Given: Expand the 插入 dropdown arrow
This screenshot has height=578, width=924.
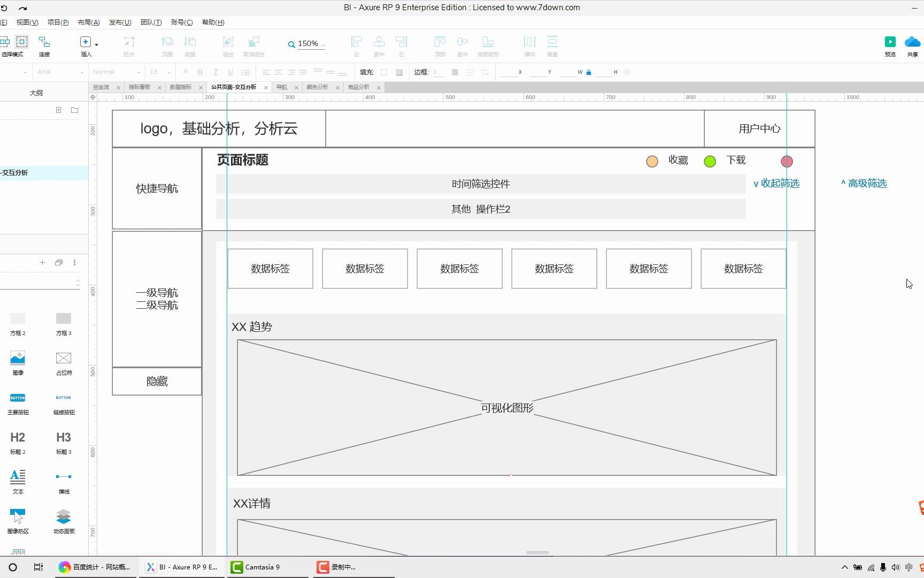Looking at the screenshot, I should 96,44.
